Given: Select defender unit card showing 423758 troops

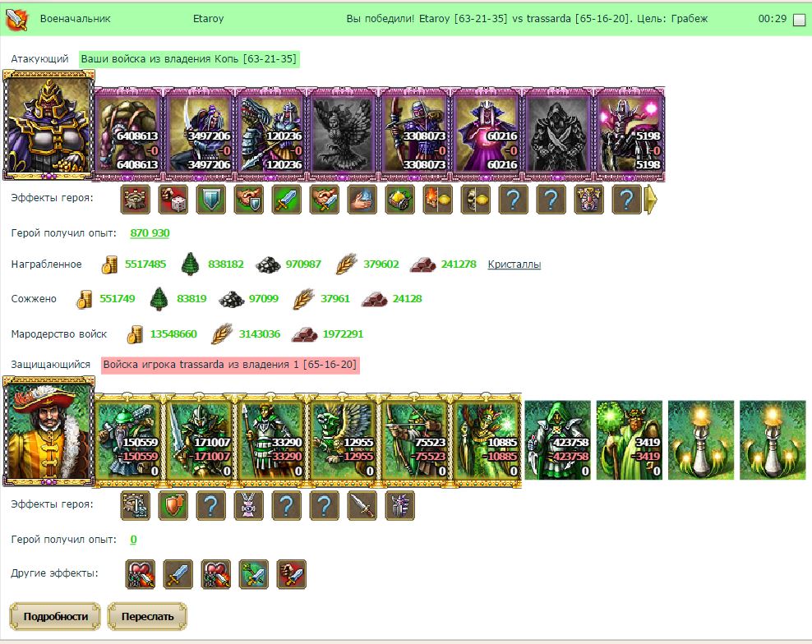Looking at the screenshot, I should 558,439.
